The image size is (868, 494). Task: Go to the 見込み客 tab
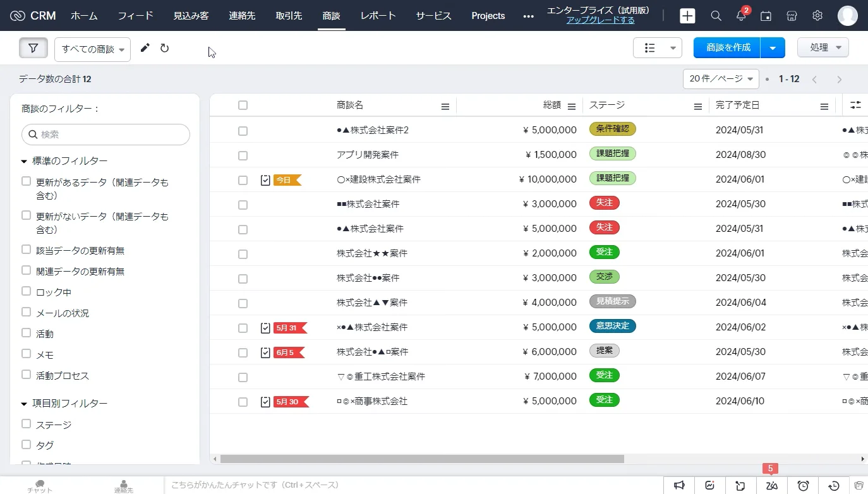(x=191, y=16)
